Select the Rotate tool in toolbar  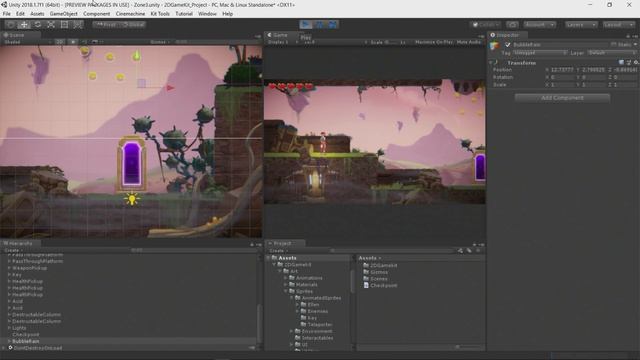[38, 24]
